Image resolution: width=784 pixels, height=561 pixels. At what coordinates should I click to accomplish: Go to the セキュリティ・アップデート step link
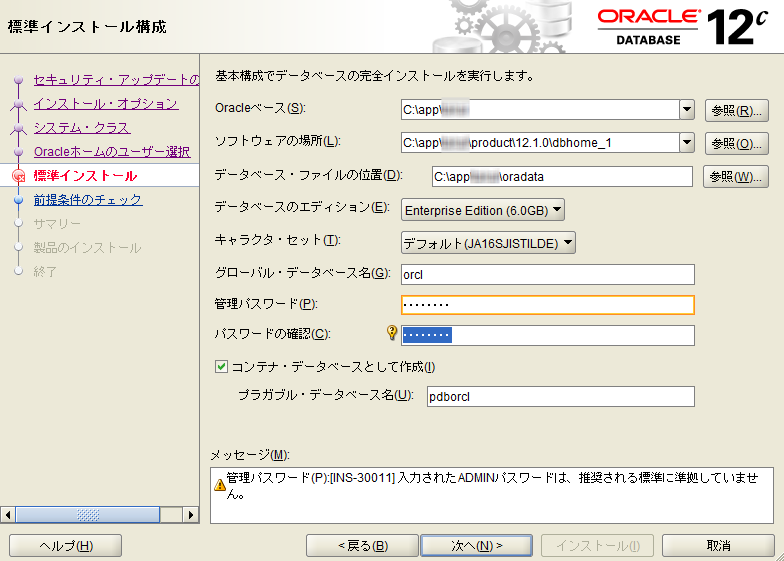(x=116, y=80)
